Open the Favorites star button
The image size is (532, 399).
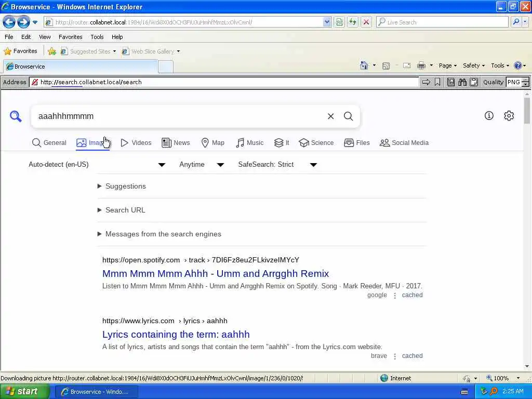[x=20, y=51]
